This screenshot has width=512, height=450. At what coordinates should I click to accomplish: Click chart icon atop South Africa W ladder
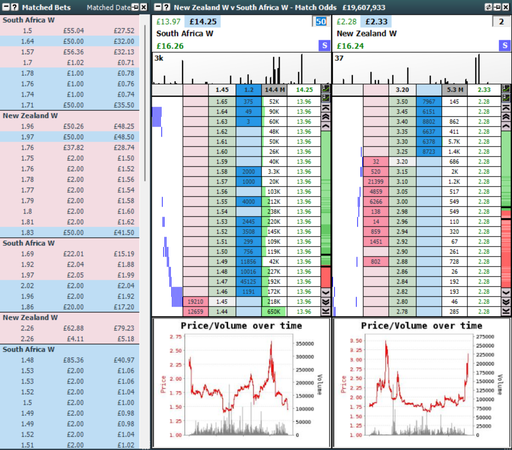coord(325,89)
